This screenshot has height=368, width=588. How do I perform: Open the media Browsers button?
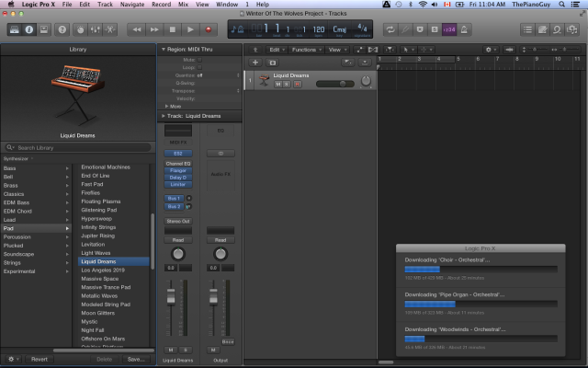click(x=571, y=29)
